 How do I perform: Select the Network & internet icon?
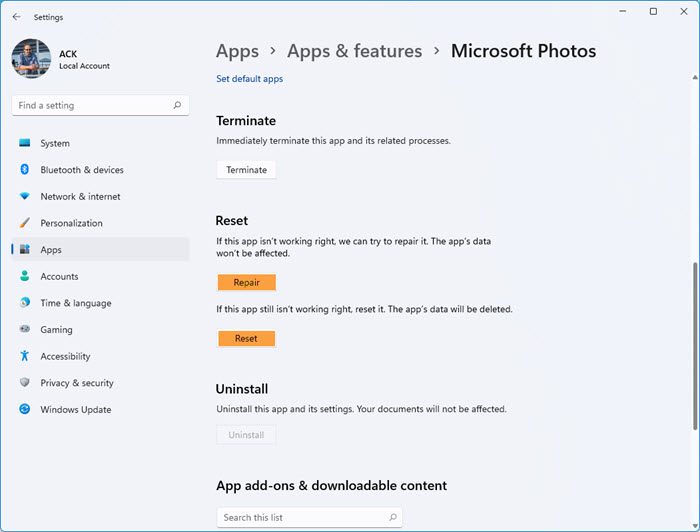click(x=25, y=197)
